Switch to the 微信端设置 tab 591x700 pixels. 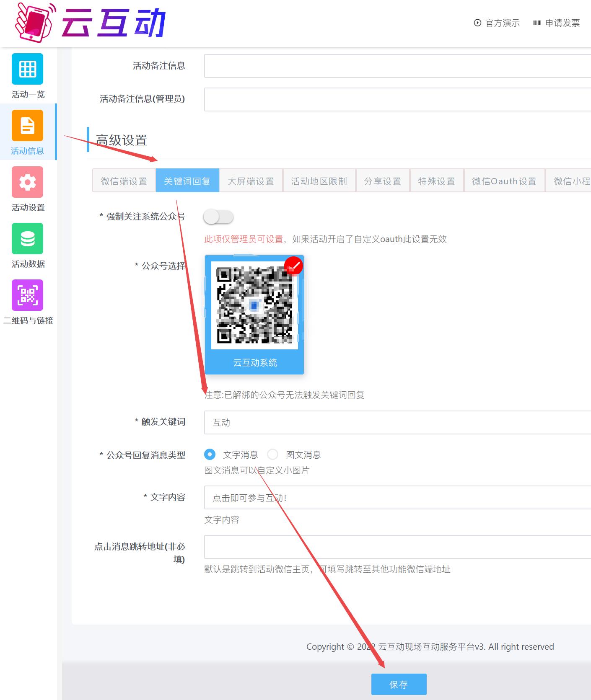[x=124, y=181]
